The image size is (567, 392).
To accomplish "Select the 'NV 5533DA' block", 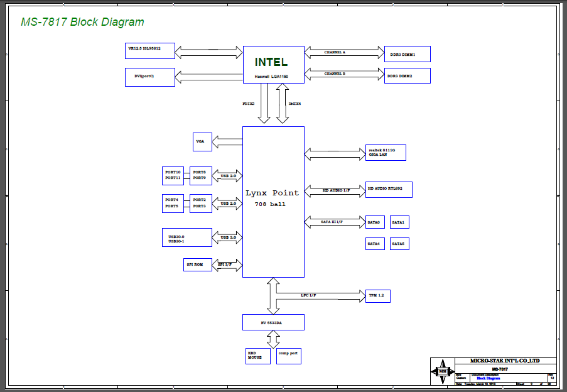I will [x=273, y=322].
